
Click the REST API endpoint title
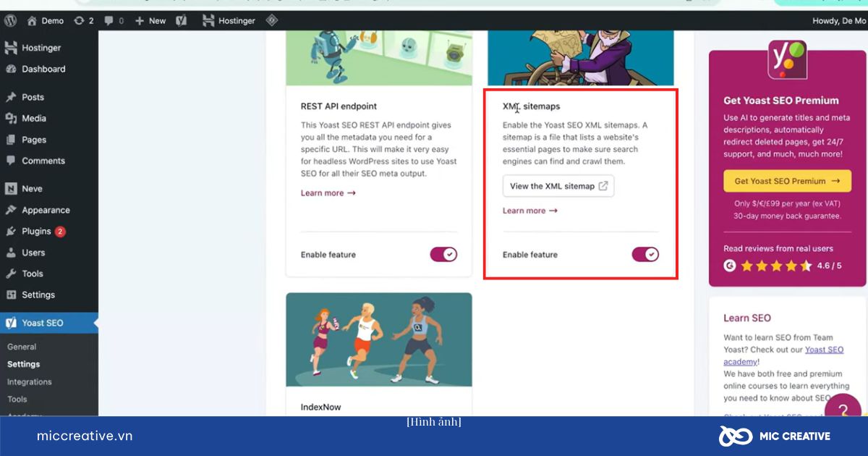pyautogui.click(x=339, y=106)
